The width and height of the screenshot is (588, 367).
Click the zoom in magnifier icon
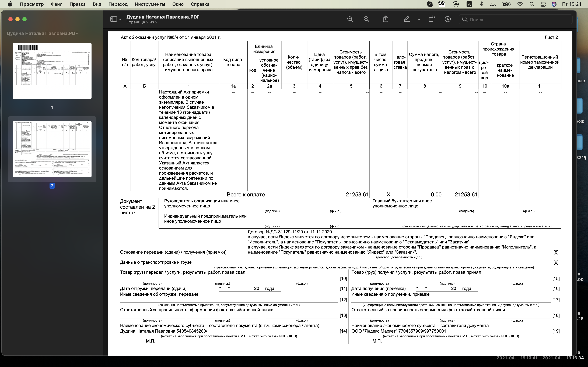[366, 19]
